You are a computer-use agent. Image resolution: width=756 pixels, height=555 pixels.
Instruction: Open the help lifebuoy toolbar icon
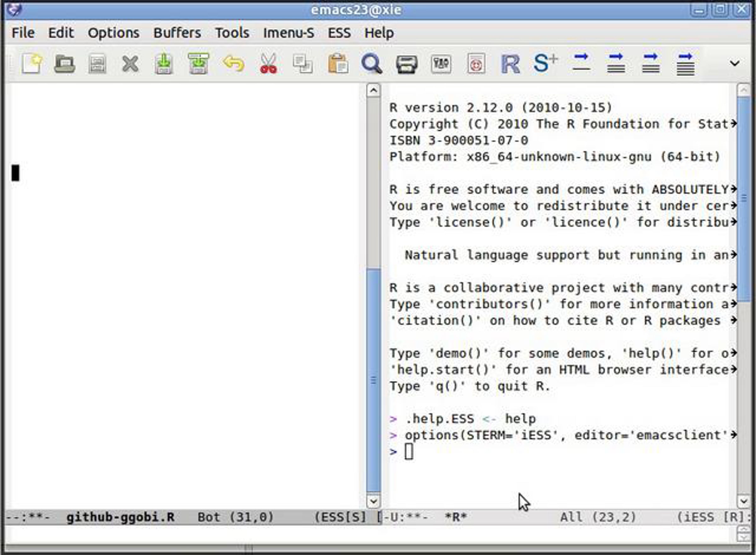click(476, 63)
